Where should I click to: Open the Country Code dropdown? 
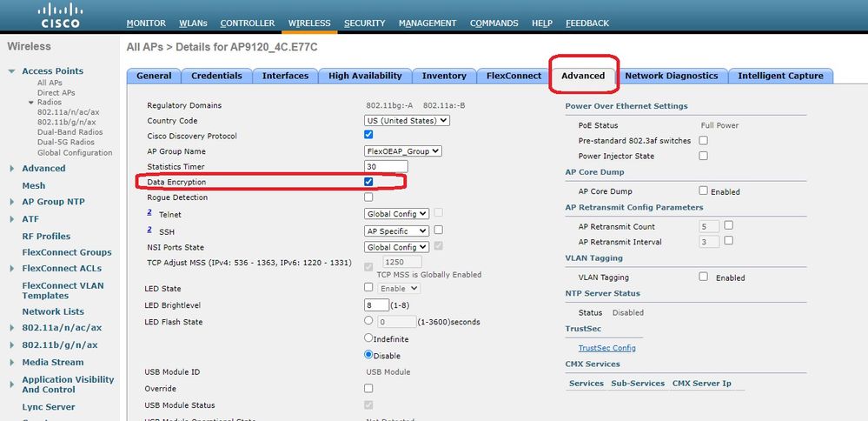point(407,120)
